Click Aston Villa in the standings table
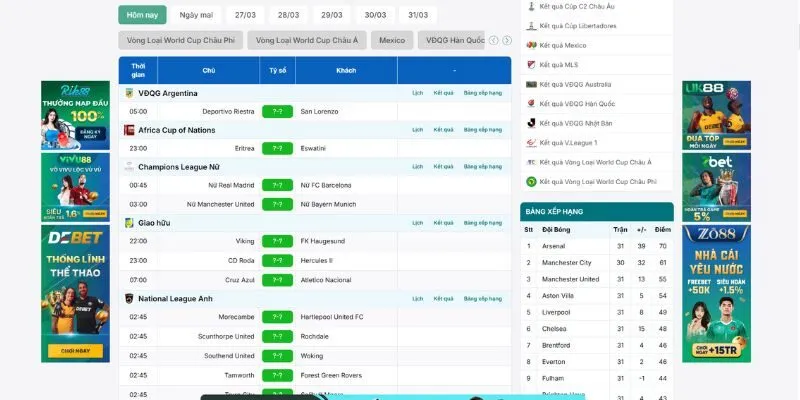The image size is (800, 400). 558,296
